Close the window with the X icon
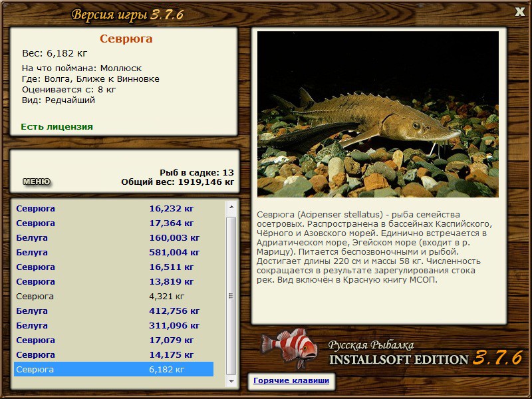Viewport: 532px width, 399px height. 519,12
